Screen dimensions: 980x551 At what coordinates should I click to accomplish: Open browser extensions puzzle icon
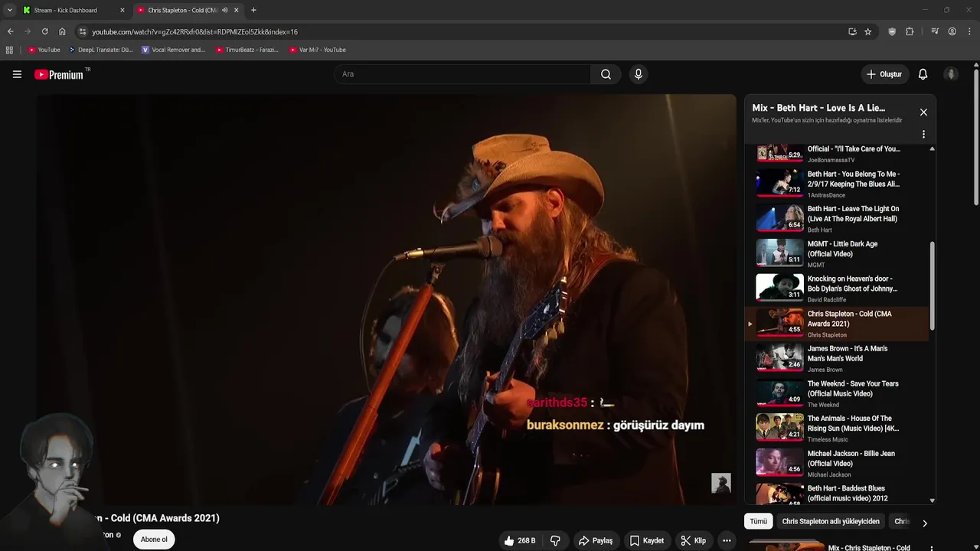tap(910, 31)
